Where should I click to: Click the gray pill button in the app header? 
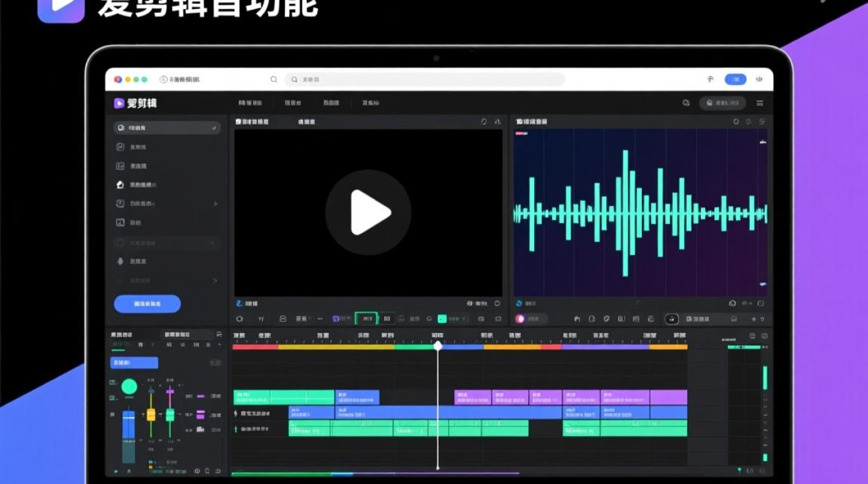(x=723, y=103)
